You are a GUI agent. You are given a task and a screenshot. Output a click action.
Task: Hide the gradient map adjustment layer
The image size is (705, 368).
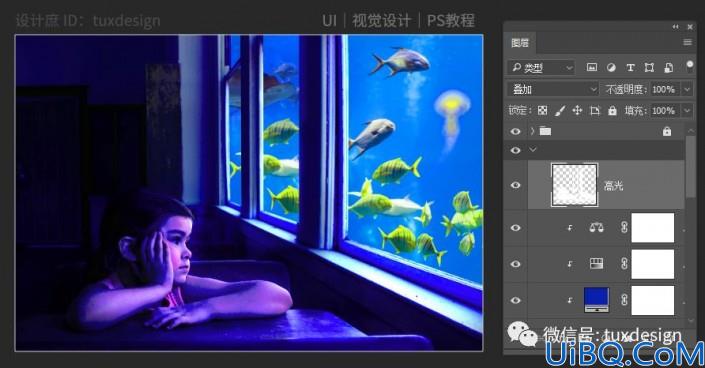coord(515,264)
